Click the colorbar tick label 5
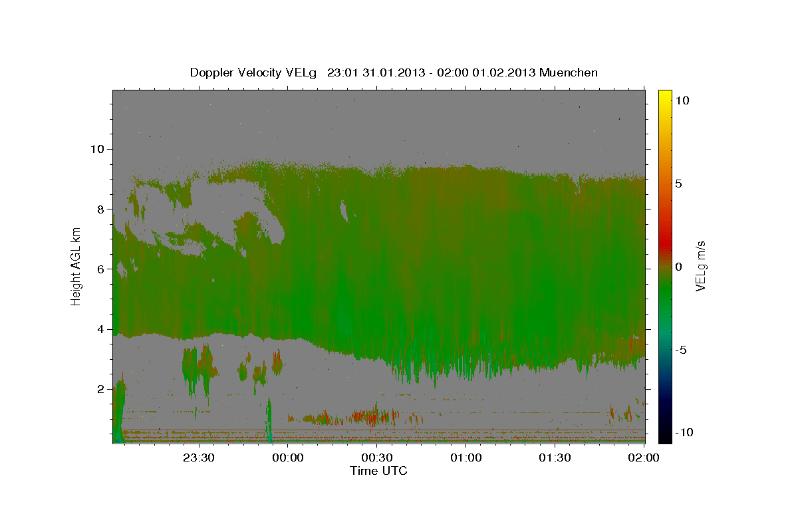The height and width of the screenshot is (532, 798). click(679, 184)
